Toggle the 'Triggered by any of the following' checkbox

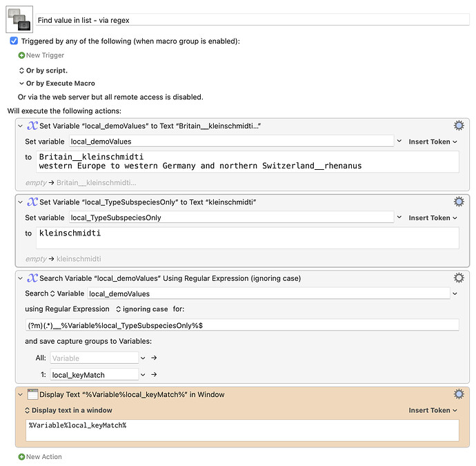(14, 41)
